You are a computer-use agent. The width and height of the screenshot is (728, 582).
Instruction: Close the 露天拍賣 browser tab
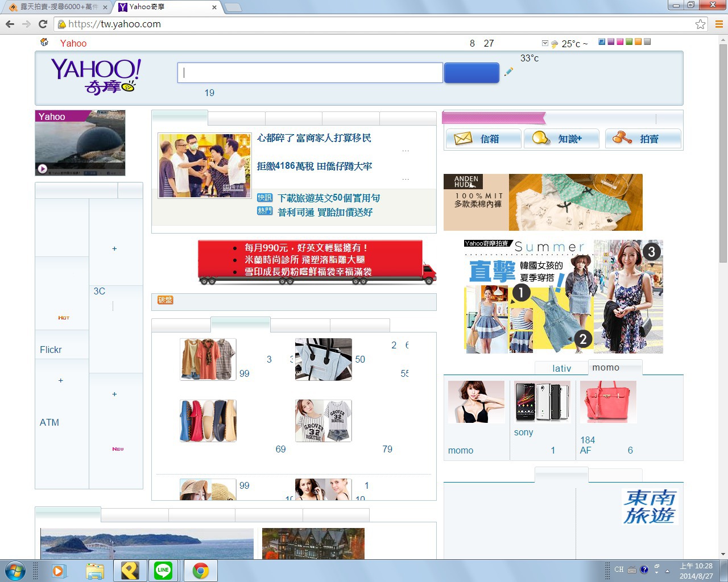click(105, 7)
